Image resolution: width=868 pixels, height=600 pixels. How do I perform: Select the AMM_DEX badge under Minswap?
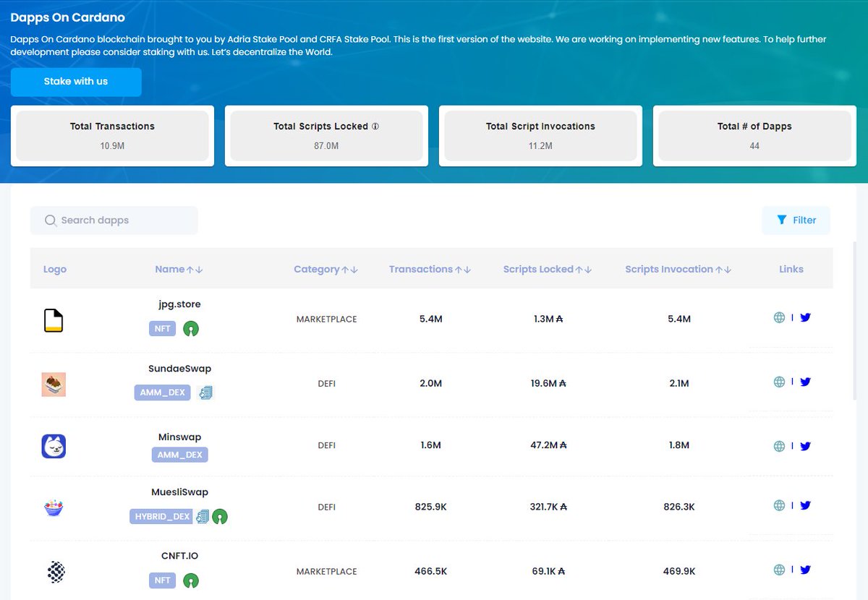click(x=179, y=454)
